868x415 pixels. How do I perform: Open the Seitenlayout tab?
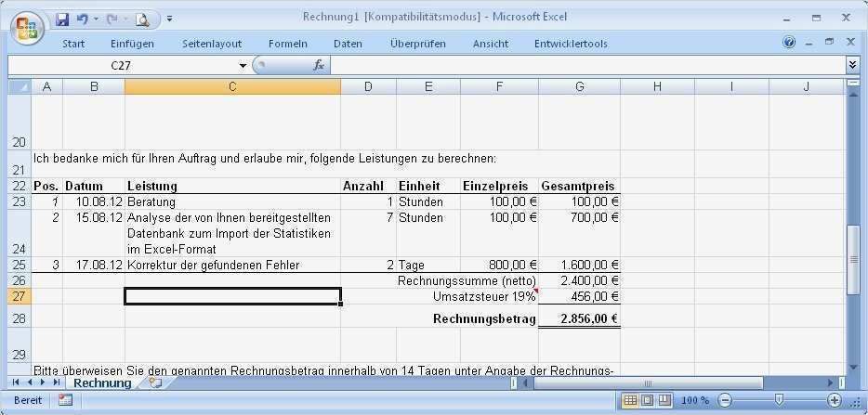pyautogui.click(x=212, y=44)
